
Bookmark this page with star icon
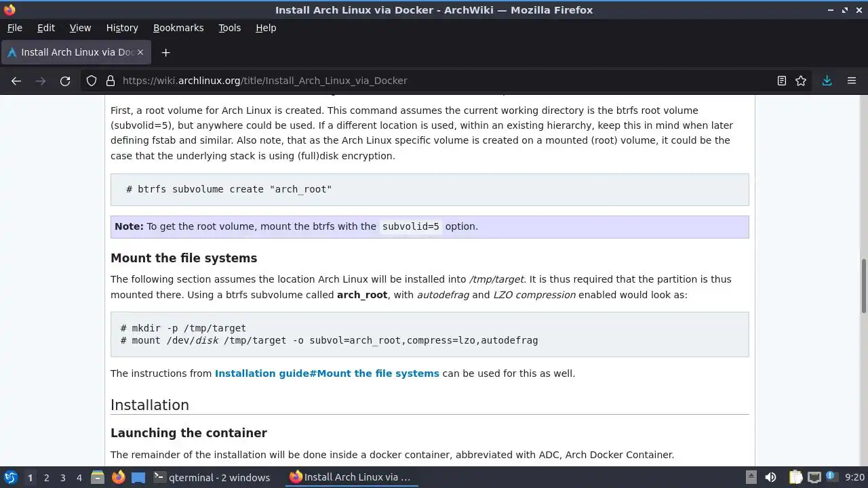[801, 81]
